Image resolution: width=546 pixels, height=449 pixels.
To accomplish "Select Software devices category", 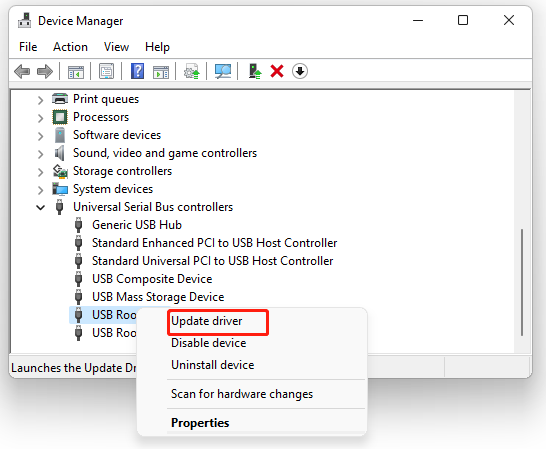I will 117,135.
